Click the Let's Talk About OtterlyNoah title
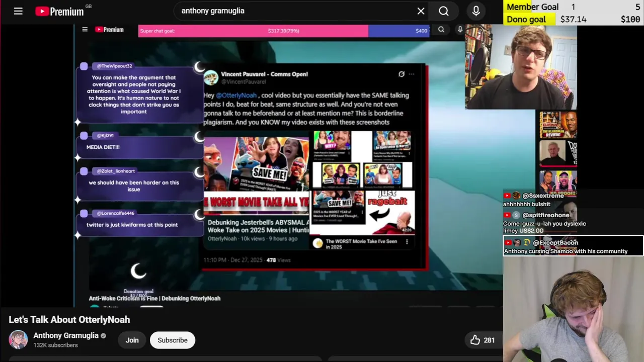This screenshot has width=644, height=362. point(69,320)
